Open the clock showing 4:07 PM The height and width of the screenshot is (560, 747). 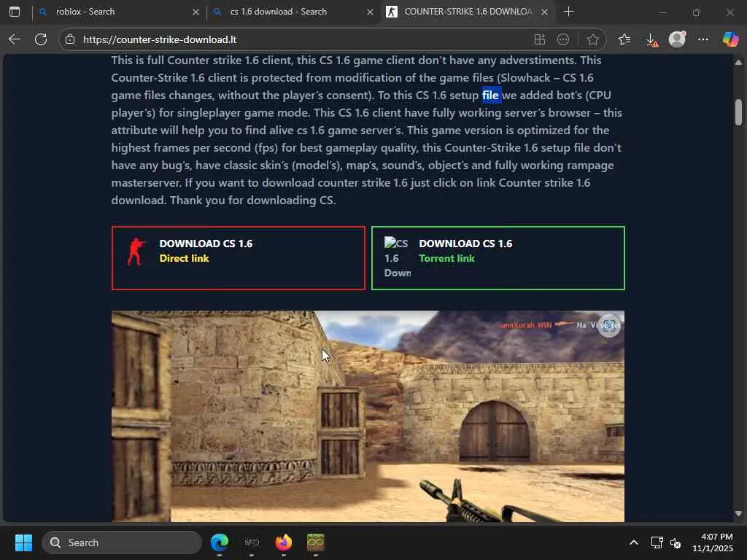click(x=713, y=542)
